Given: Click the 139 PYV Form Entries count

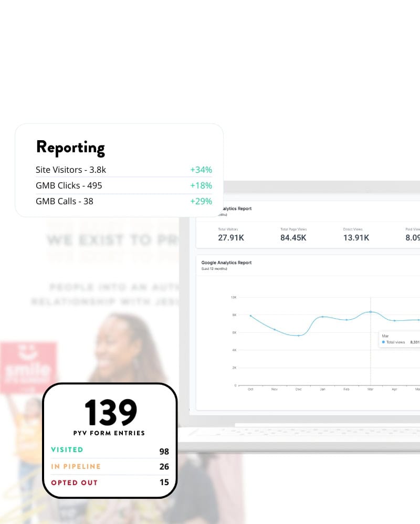Looking at the screenshot, I should point(109,413).
